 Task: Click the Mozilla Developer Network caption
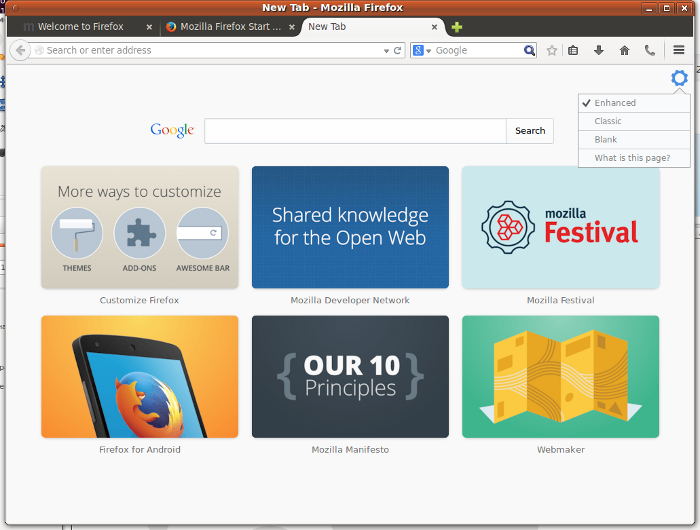pos(350,300)
